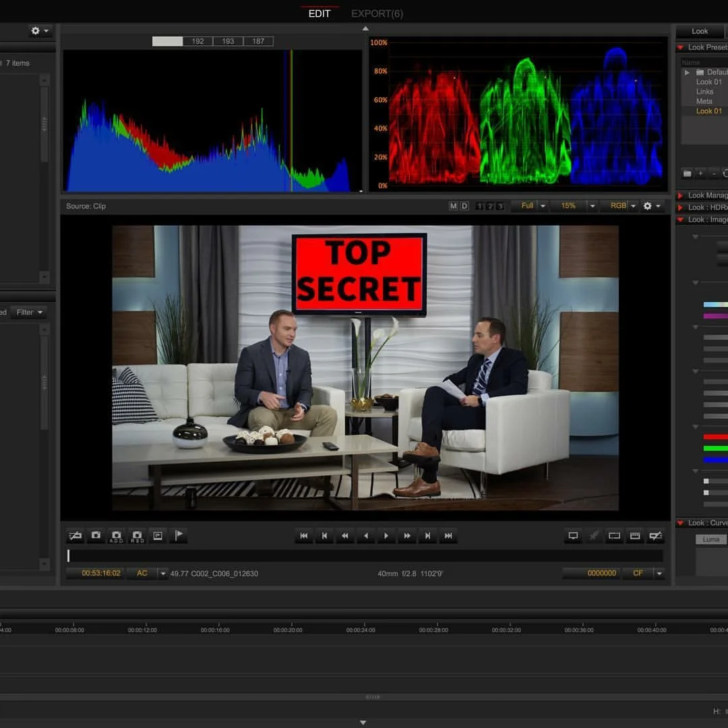Click the fast-forward double-arrow button
The height and width of the screenshot is (728, 728).
407,536
